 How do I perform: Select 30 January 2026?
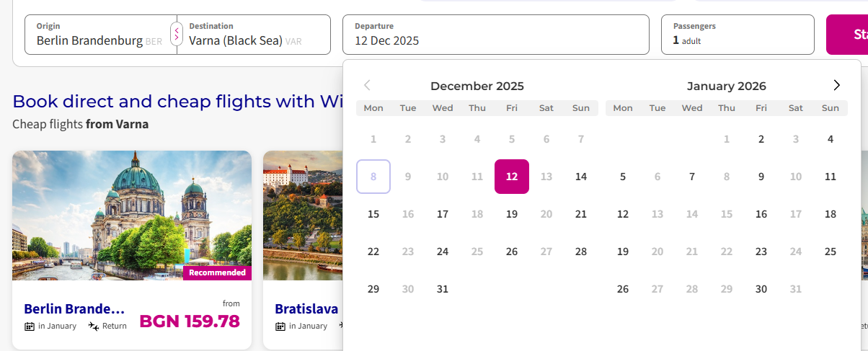[x=761, y=289]
